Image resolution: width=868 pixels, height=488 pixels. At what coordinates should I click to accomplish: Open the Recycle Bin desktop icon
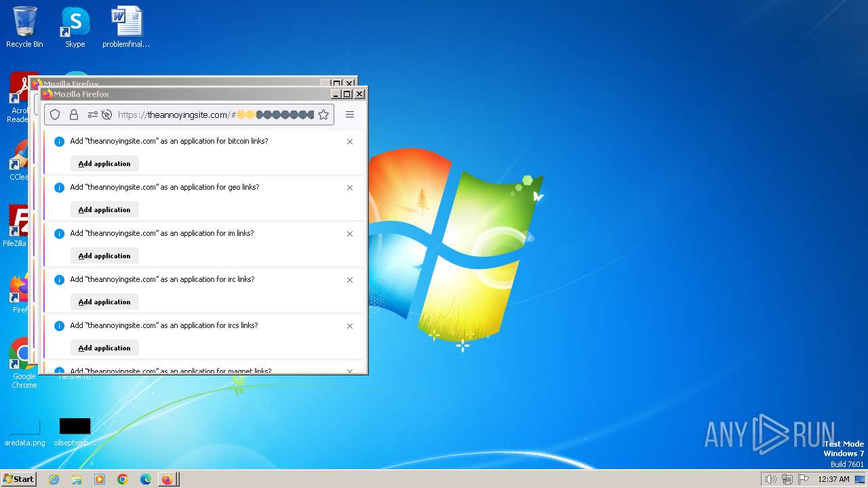24,27
